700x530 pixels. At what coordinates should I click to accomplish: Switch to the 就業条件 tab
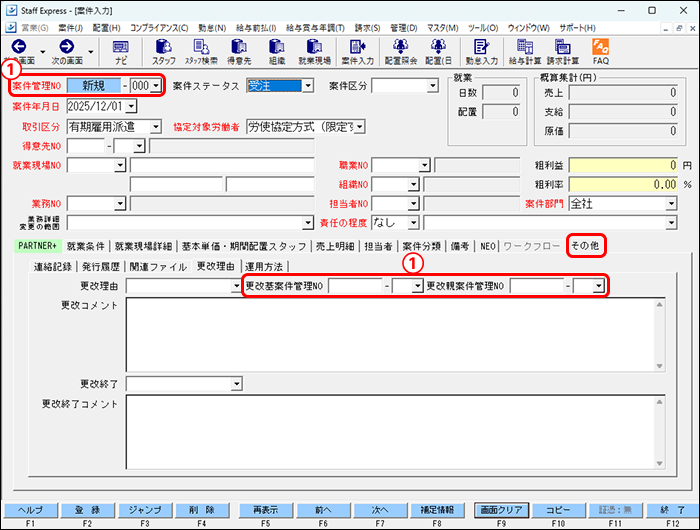(86, 246)
